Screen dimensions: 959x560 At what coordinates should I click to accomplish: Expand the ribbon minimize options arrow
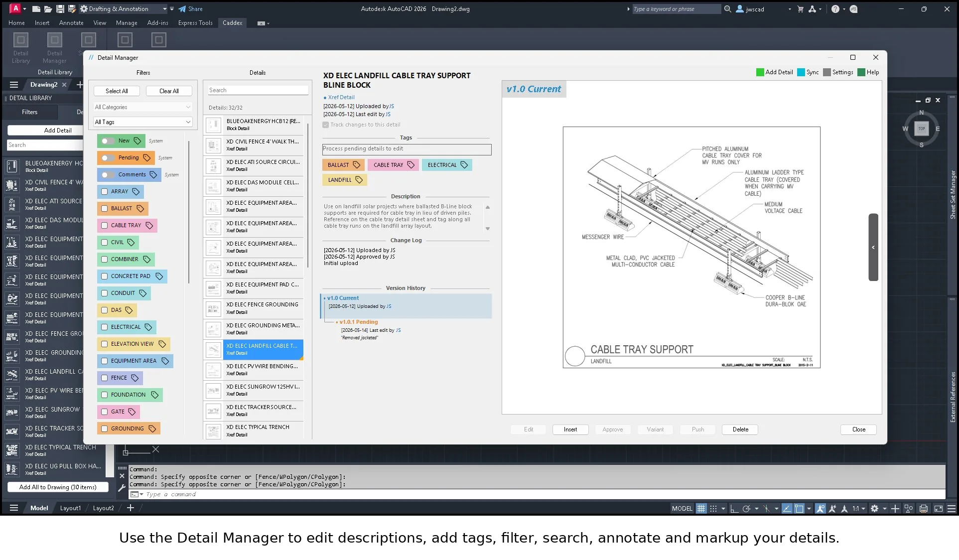(x=269, y=23)
